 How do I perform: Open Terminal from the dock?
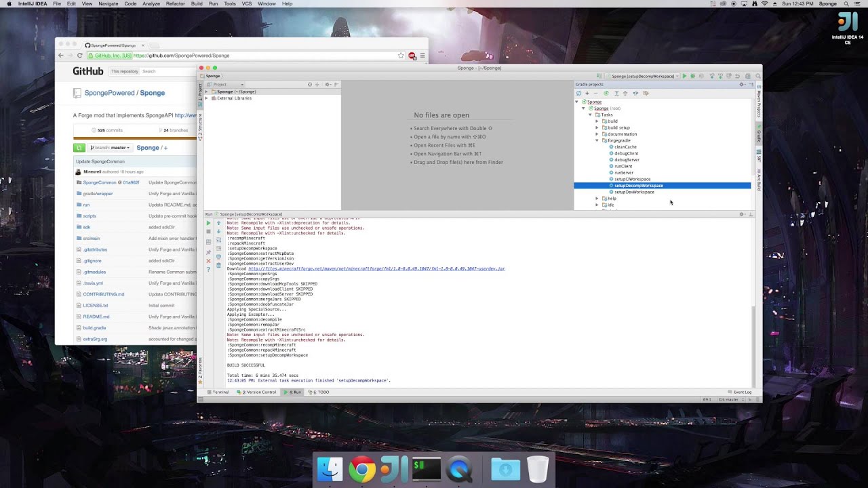(x=427, y=470)
